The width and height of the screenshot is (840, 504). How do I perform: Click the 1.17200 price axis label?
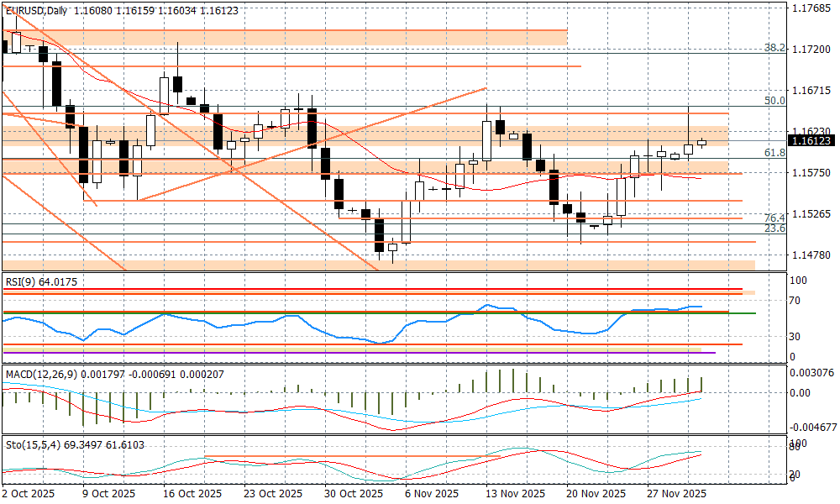point(811,50)
